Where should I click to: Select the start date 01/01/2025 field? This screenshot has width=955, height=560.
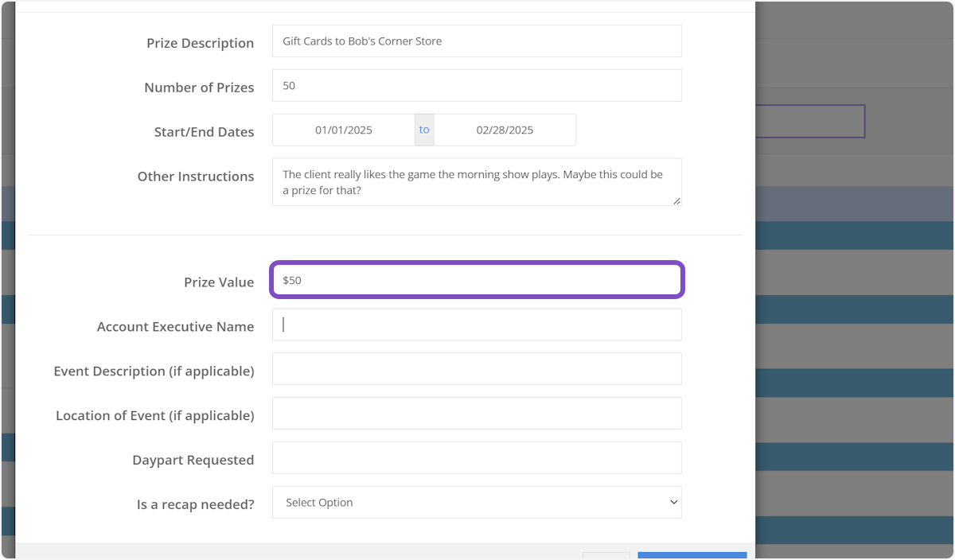[344, 130]
